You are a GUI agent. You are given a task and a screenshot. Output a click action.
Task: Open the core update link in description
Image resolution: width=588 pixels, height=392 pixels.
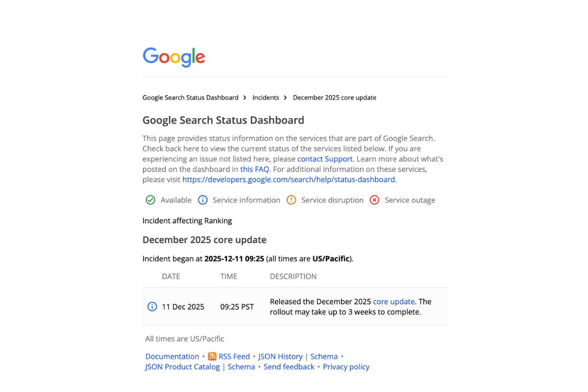click(393, 301)
